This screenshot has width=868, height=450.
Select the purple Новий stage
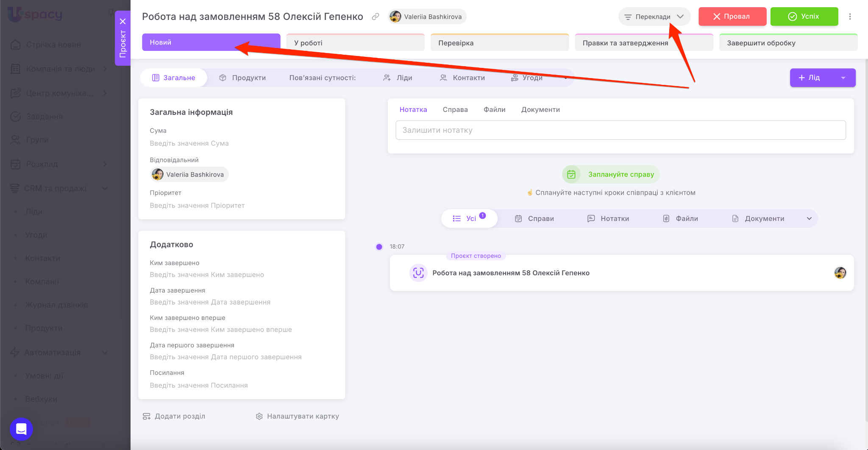coord(211,42)
